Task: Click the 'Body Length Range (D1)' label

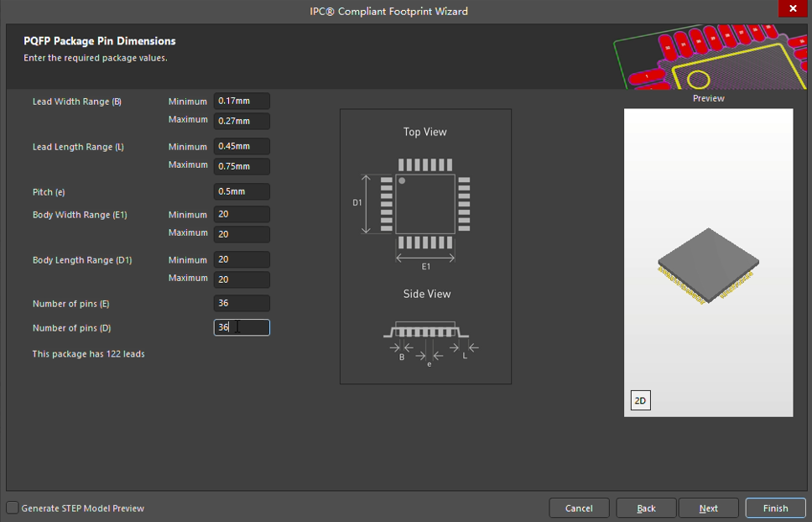Action: pyautogui.click(x=82, y=260)
